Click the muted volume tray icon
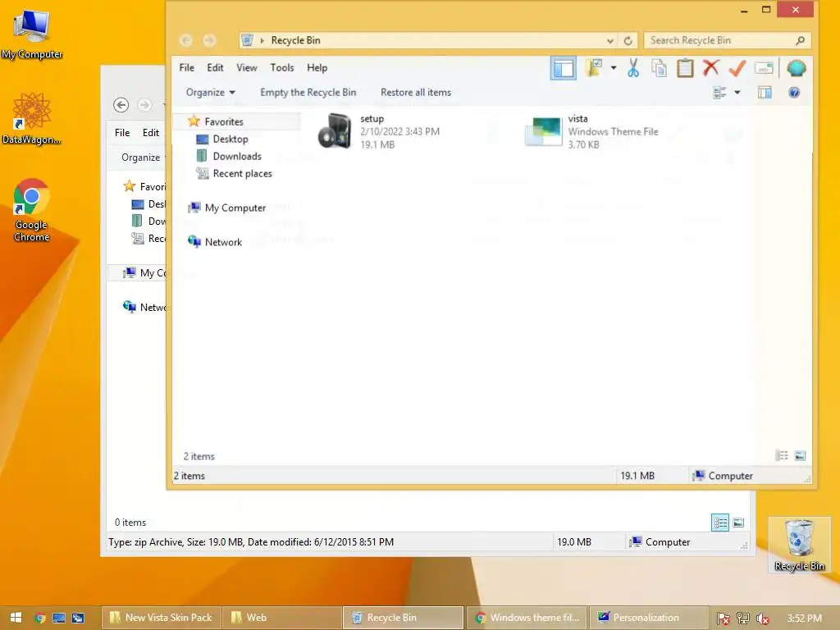 (x=762, y=619)
